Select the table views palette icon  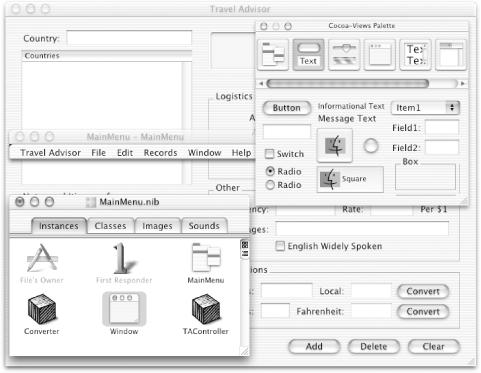(451, 55)
